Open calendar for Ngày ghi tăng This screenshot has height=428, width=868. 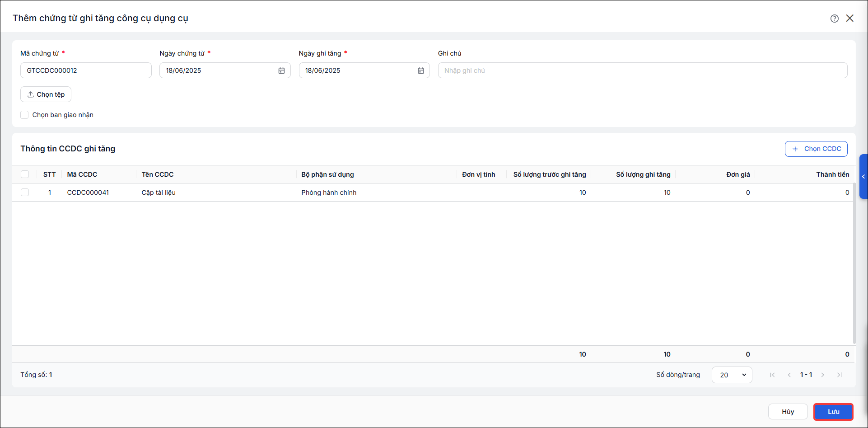pos(421,71)
